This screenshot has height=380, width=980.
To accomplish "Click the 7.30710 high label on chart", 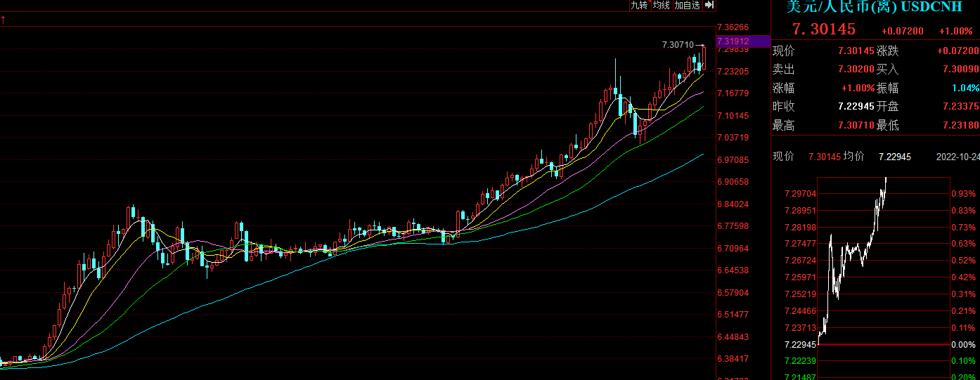I will (x=678, y=45).
